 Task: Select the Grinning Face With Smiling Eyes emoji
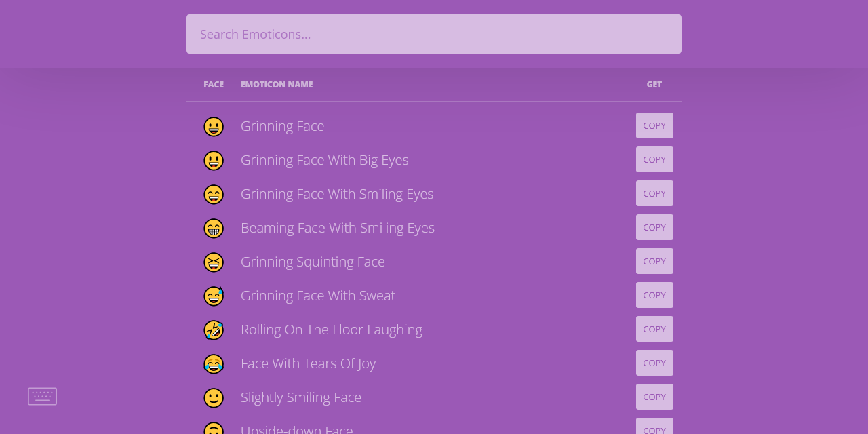point(214,194)
